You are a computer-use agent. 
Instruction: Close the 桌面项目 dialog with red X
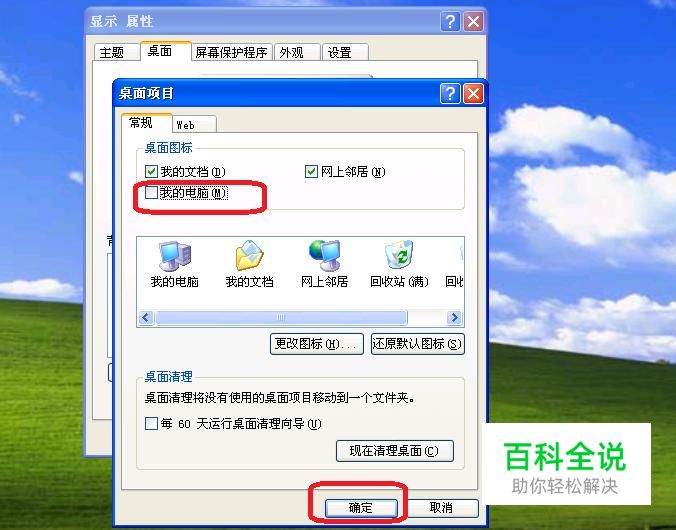point(473,94)
